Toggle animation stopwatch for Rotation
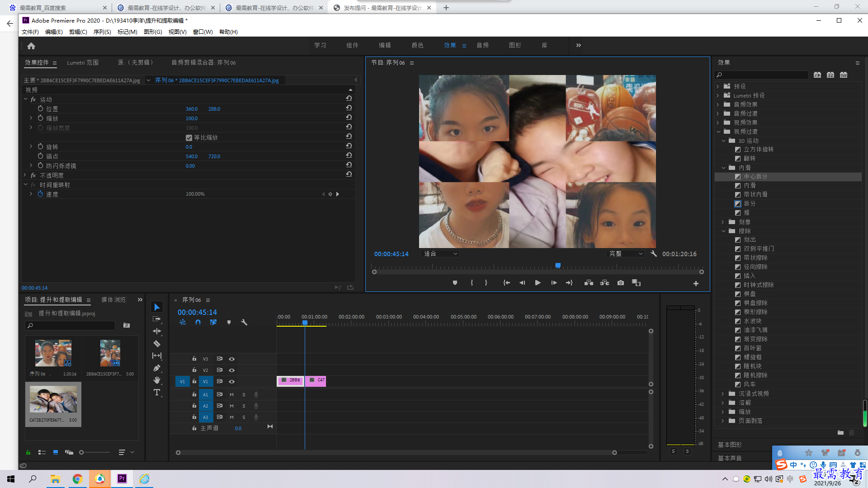868x488 pixels. pyautogui.click(x=40, y=146)
